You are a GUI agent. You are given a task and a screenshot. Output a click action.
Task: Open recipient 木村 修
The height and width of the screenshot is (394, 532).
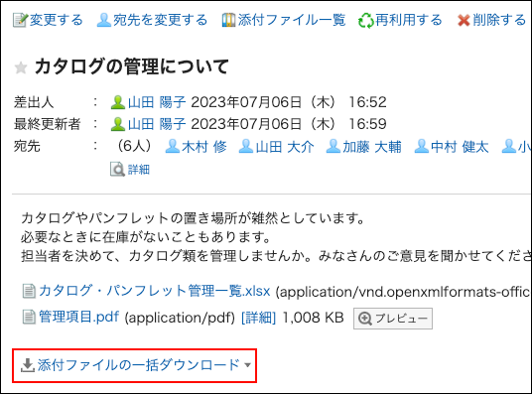point(204,147)
